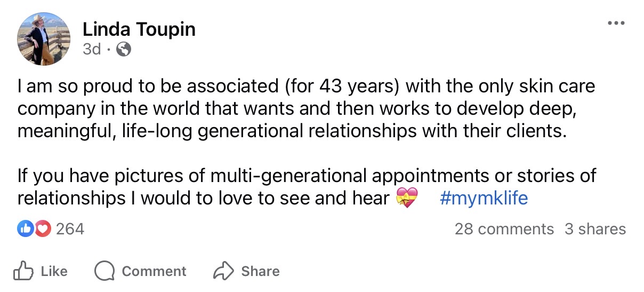The image size is (644, 292).
Task: Click the Comment speech bubble icon
Action: tap(104, 271)
